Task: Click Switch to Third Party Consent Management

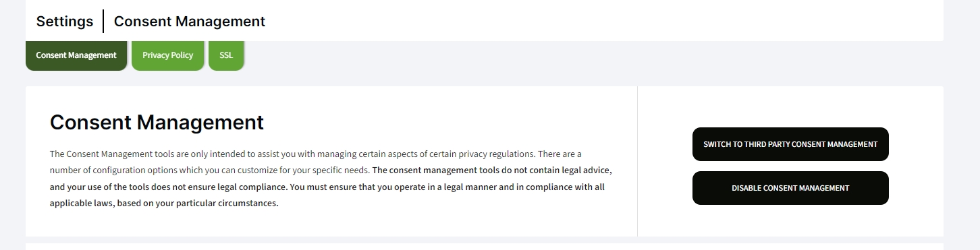Action: click(790, 144)
